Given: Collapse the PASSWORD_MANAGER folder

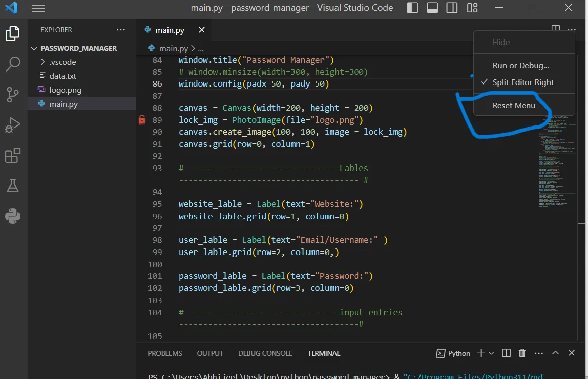Looking at the screenshot, I should pyautogui.click(x=34, y=48).
